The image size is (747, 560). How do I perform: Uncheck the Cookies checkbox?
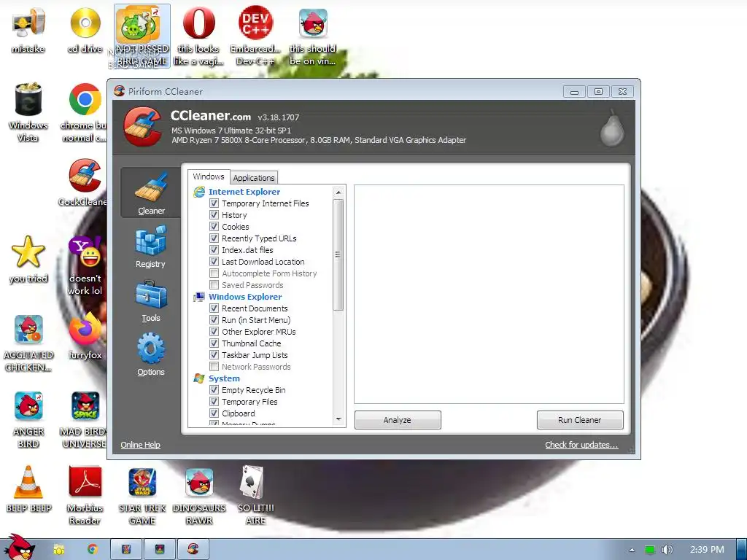tap(214, 226)
